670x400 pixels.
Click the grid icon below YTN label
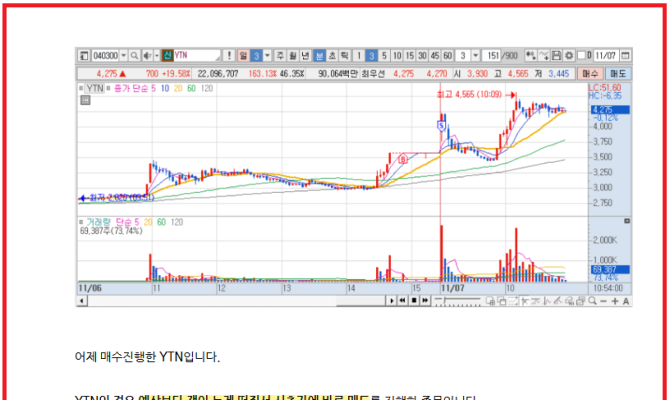84,99
